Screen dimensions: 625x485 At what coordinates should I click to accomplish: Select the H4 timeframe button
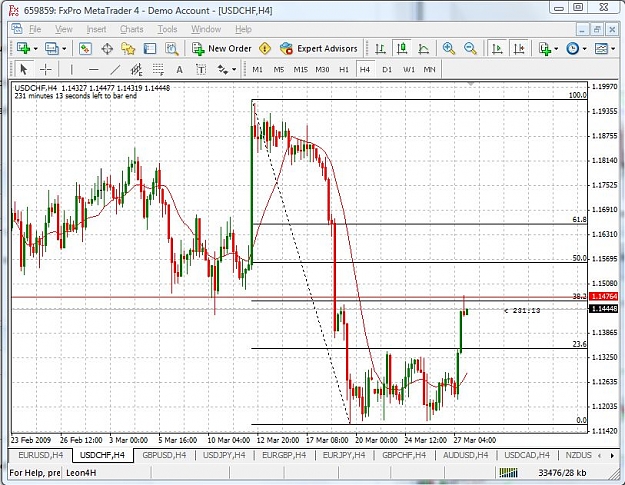pos(365,70)
